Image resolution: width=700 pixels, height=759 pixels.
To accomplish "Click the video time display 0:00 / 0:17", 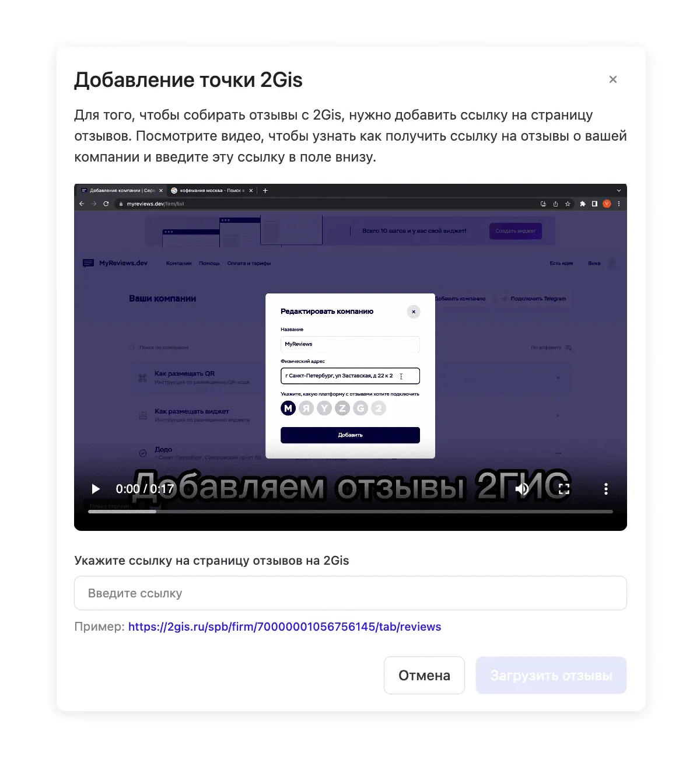I will click(x=145, y=489).
